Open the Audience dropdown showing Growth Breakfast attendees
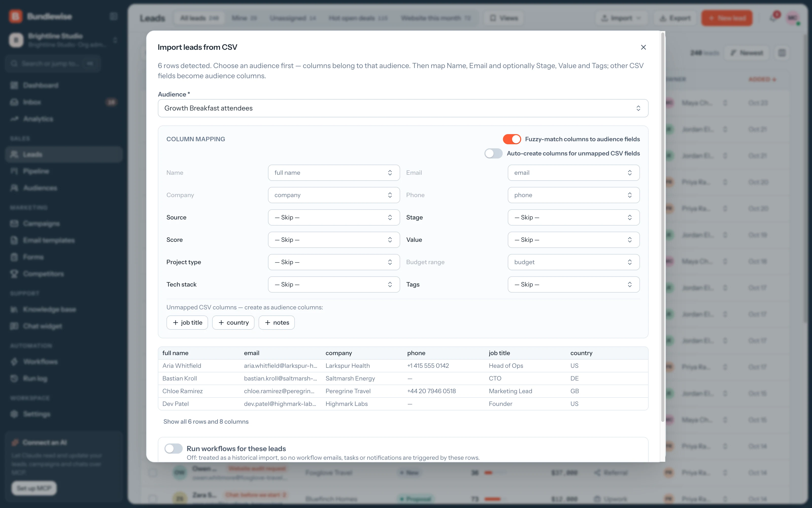 point(403,108)
